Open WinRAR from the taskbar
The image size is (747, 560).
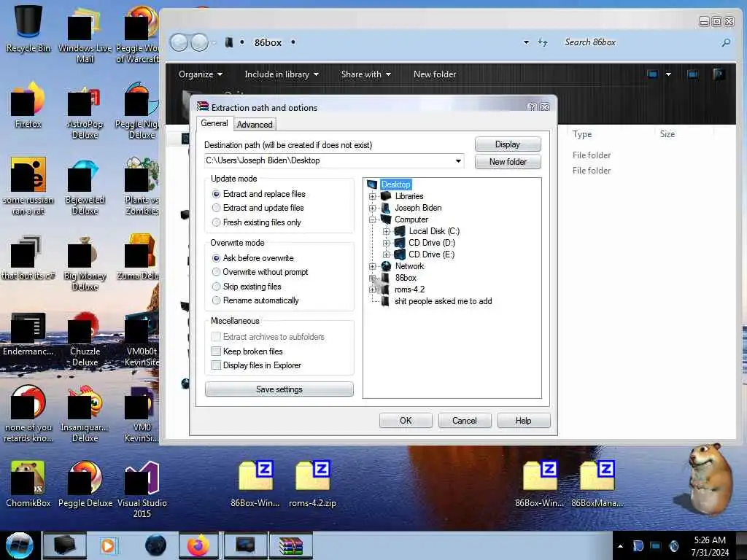[x=291, y=545]
